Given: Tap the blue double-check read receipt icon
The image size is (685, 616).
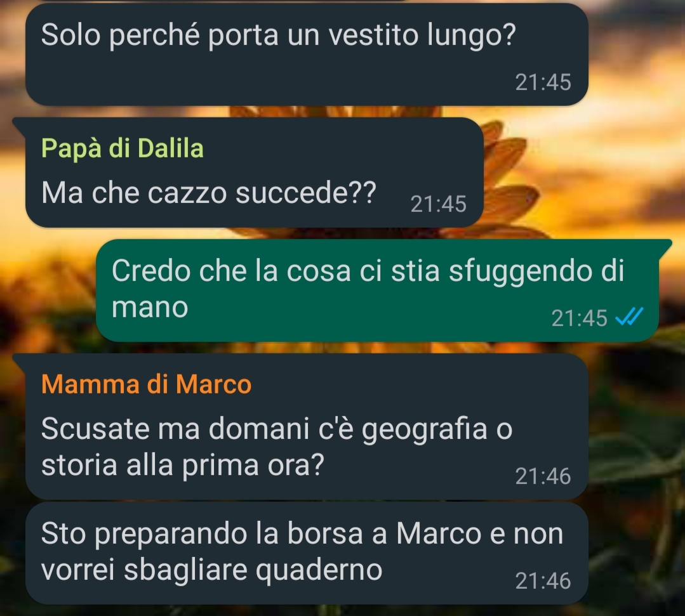Looking at the screenshot, I should pos(630,317).
